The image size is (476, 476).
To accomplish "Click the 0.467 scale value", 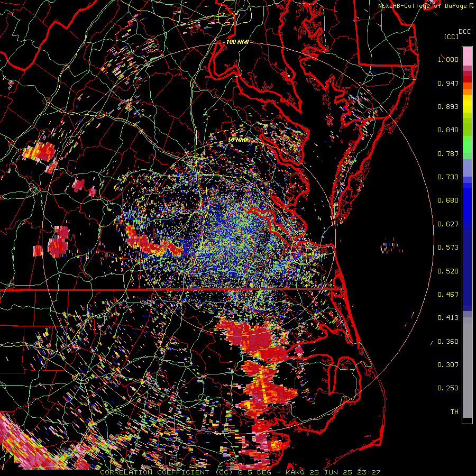I will (448, 295).
